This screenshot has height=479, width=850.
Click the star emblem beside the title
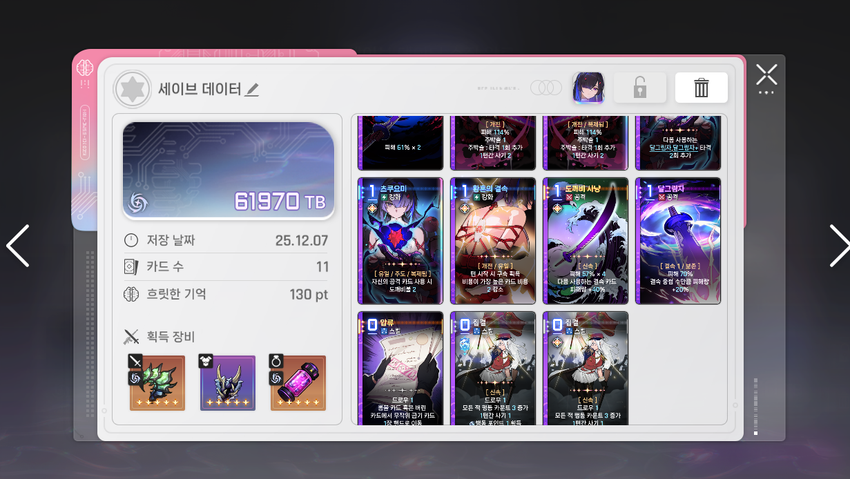click(132, 89)
